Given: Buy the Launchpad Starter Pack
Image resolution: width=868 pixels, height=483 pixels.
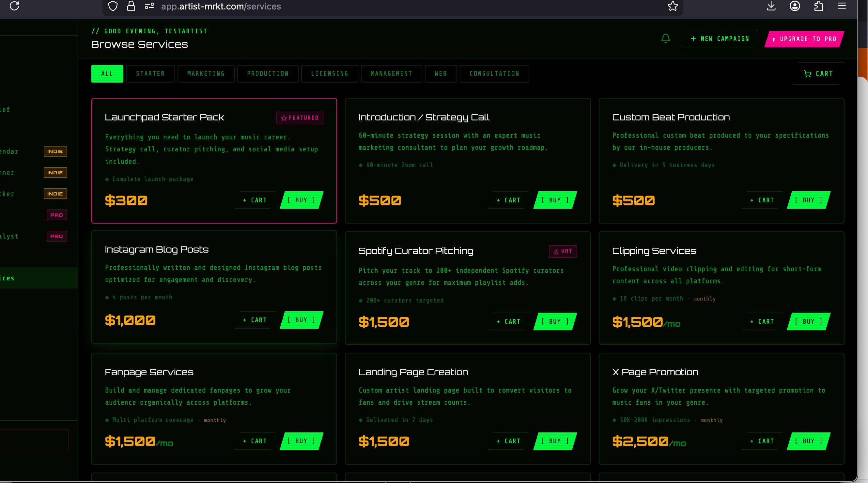Looking at the screenshot, I should pyautogui.click(x=302, y=200).
